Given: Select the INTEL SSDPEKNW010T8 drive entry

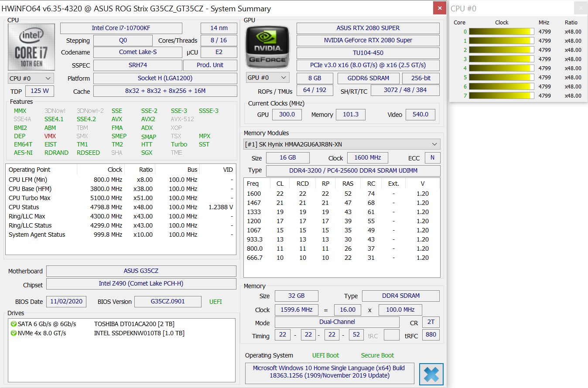Looking at the screenshot, I should pyautogui.click(x=139, y=333).
